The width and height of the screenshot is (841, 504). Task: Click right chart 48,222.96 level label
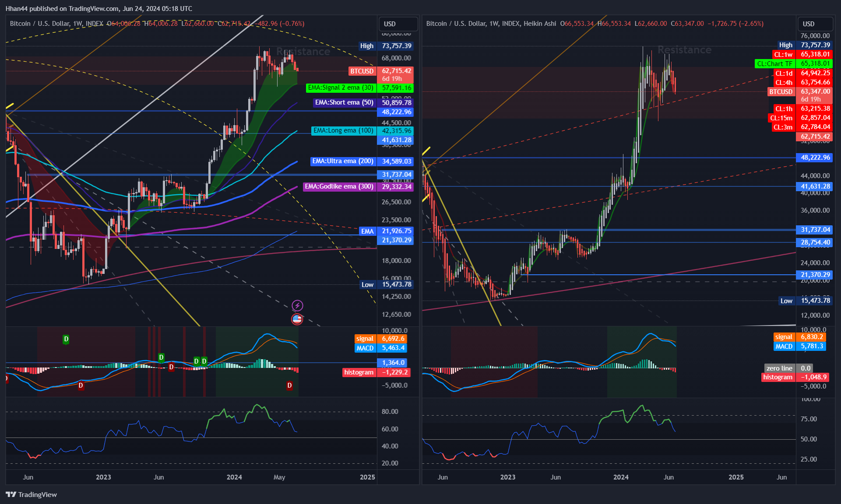[815, 157]
